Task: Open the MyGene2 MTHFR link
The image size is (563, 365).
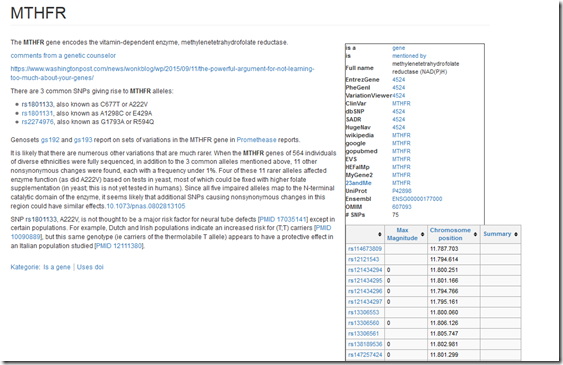Action: pyautogui.click(x=401, y=175)
